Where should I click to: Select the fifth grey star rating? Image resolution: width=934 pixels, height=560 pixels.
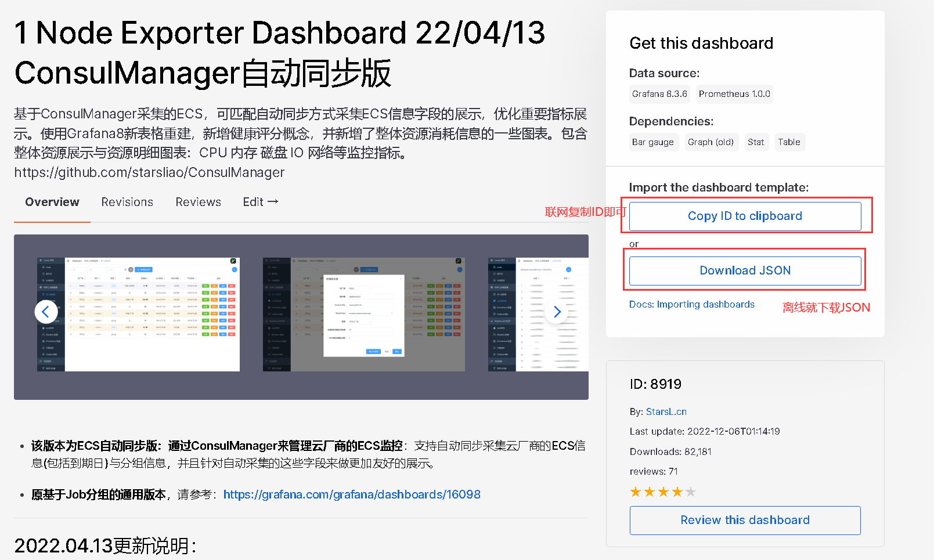click(x=691, y=492)
